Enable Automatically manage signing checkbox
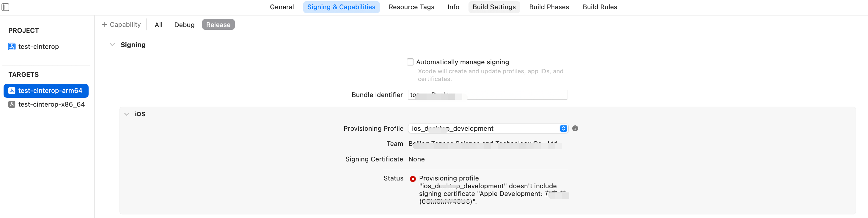868x218 pixels. pyautogui.click(x=410, y=62)
